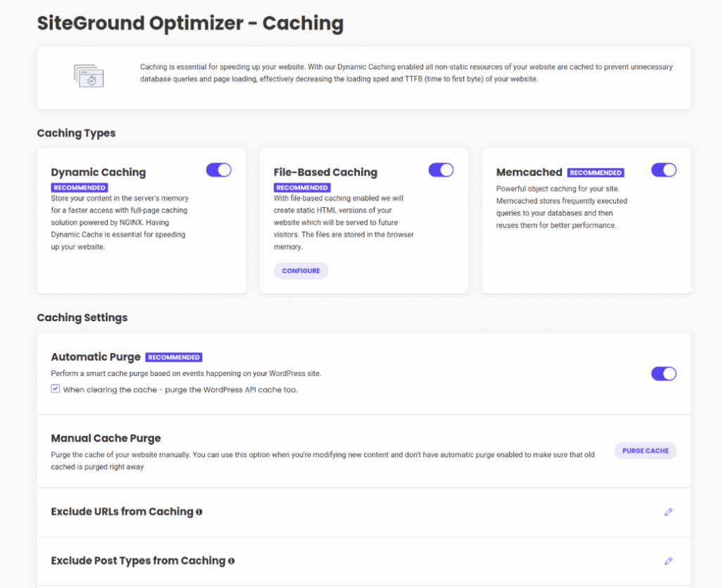721x588 pixels.
Task: Click Recommended badge under File-Based Caching
Action: point(302,188)
